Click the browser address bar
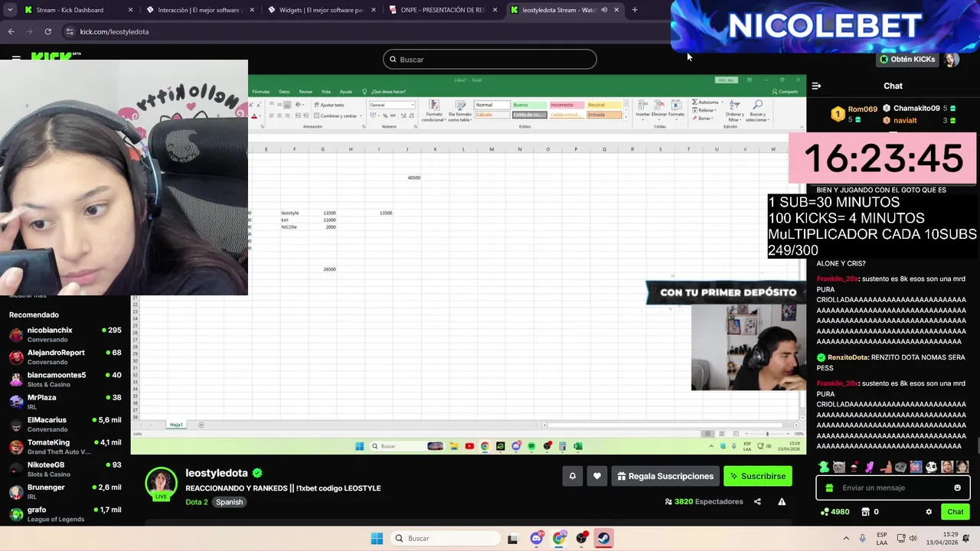980x551 pixels. 367,31
